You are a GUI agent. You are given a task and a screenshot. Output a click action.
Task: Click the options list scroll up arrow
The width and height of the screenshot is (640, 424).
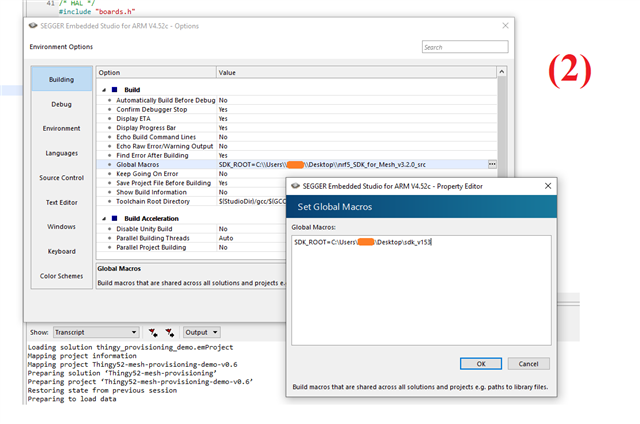coord(502,72)
